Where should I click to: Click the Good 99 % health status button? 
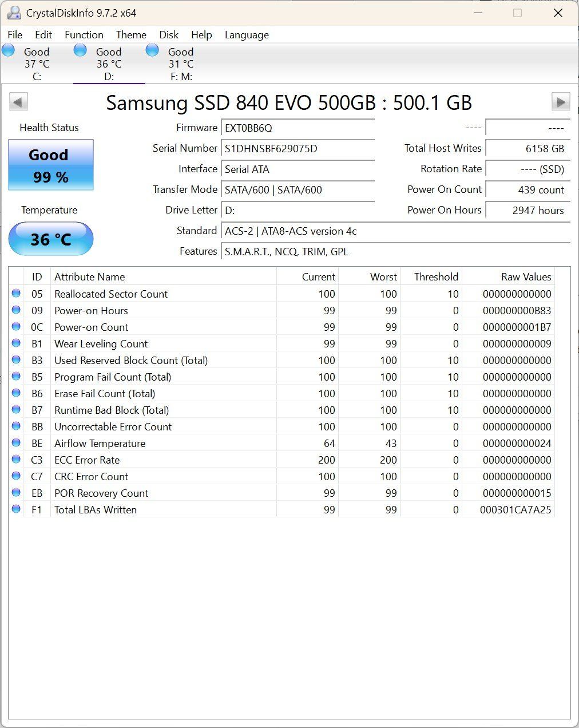(51, 165)
